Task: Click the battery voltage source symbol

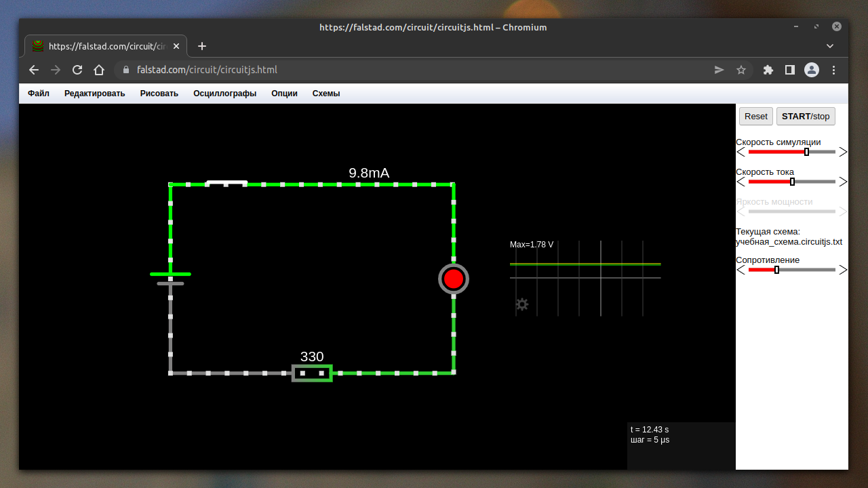Action: (x=170, y=279)
